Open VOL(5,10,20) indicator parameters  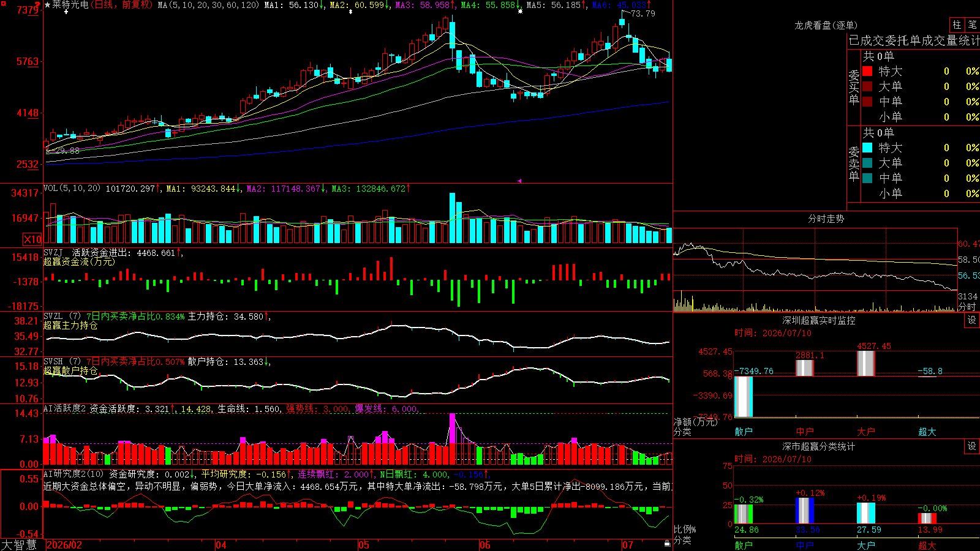coord(72,188)
